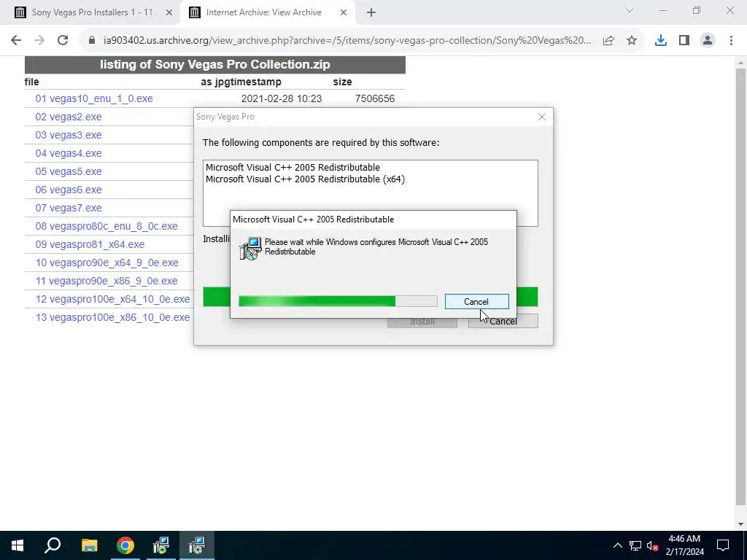The image size is (747, 560).
Task: Reload the current page
Action: pos(63,41)
